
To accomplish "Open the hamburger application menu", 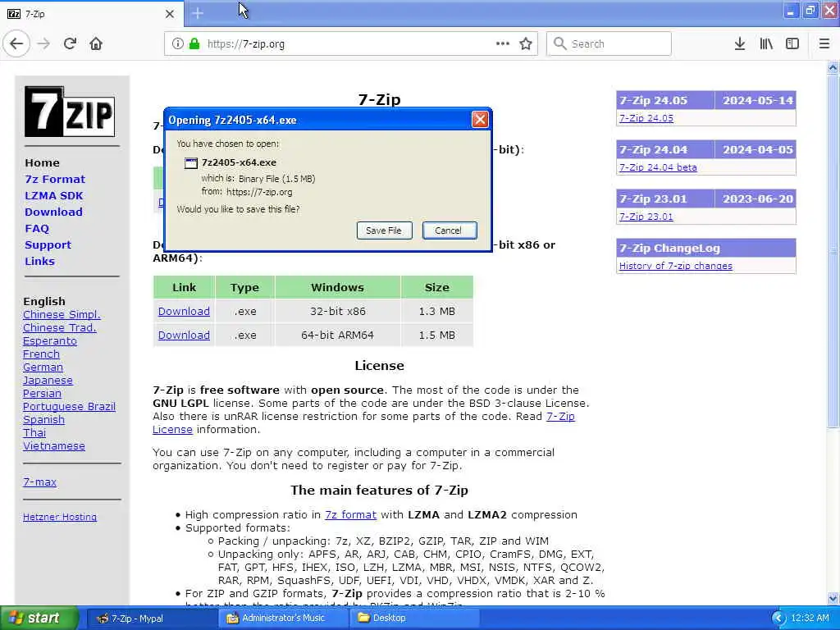I will (824, 44).
